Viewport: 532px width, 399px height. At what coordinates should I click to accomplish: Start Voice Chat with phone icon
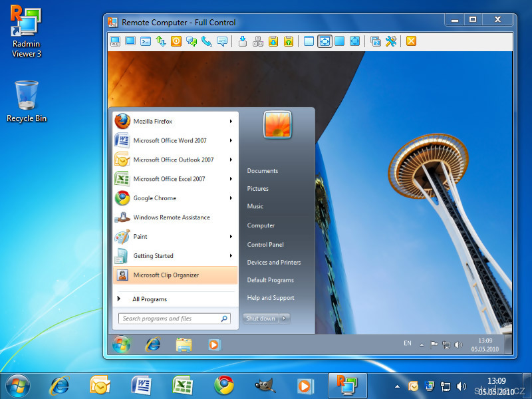tap(207, 41)
